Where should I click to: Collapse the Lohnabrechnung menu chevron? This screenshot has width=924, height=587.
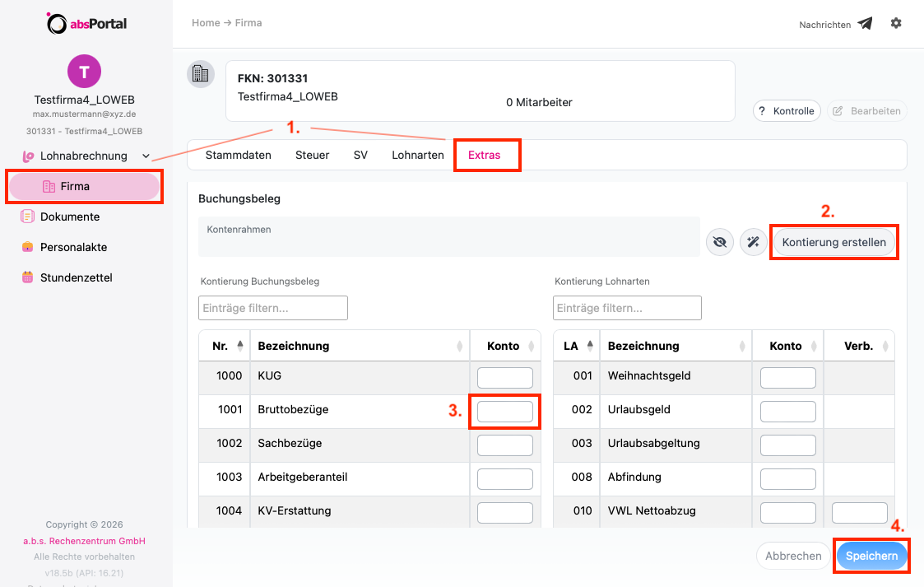point(146,156)
